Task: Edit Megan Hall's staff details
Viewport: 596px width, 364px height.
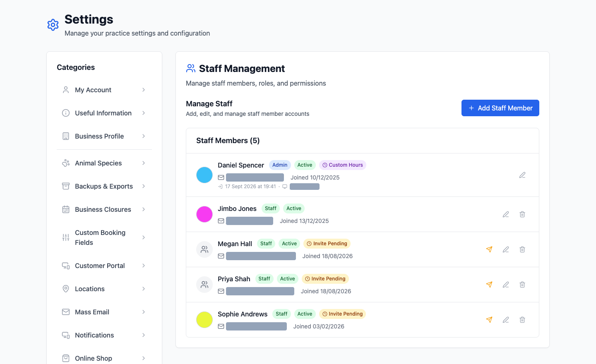Action: [506, 249]
